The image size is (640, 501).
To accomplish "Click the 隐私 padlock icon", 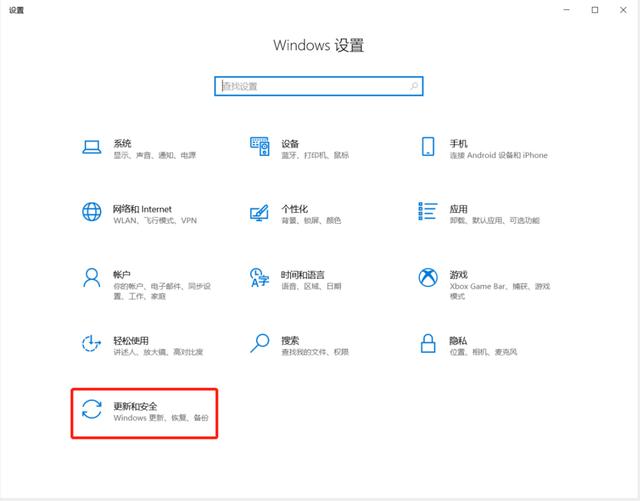I will click(x=428, y=343).
